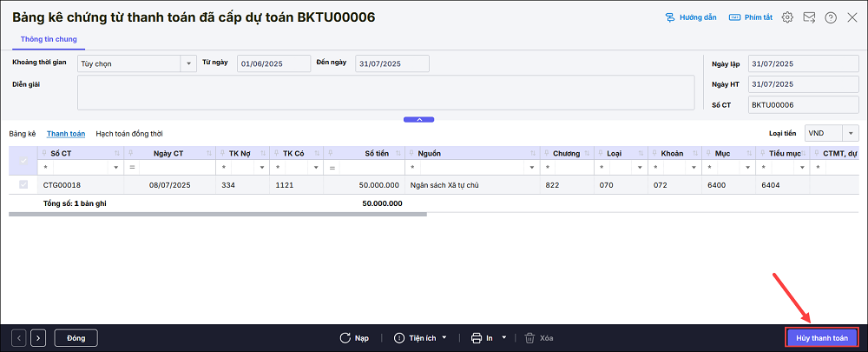The image size is (868, 352).
Task: Open Số CT filter dropdown arrow
Action: pyautogui.click(x=117, y=167)
